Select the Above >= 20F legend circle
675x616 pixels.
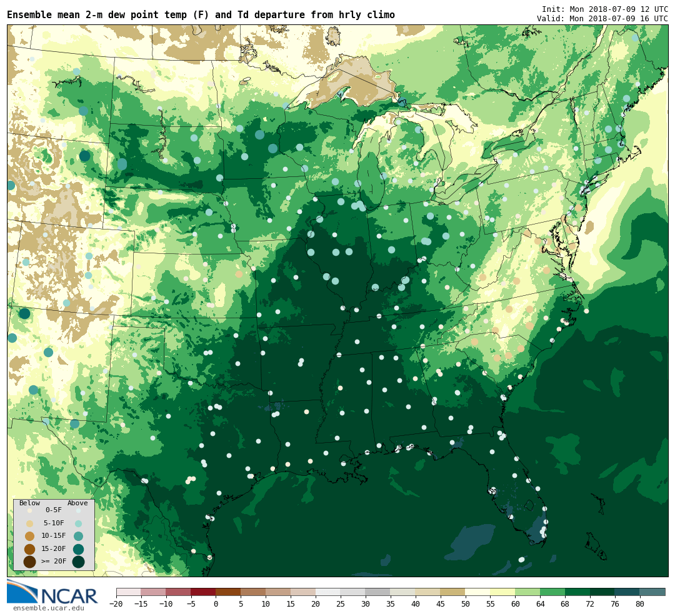click(x=78, y=562)
